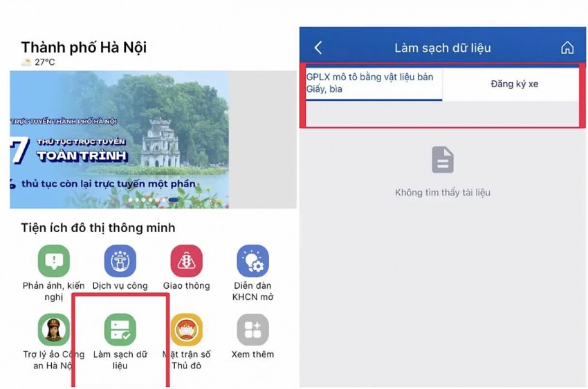
Task: Tap the Tiện ích đô thị thông minh heading
Action: point(98,228)
